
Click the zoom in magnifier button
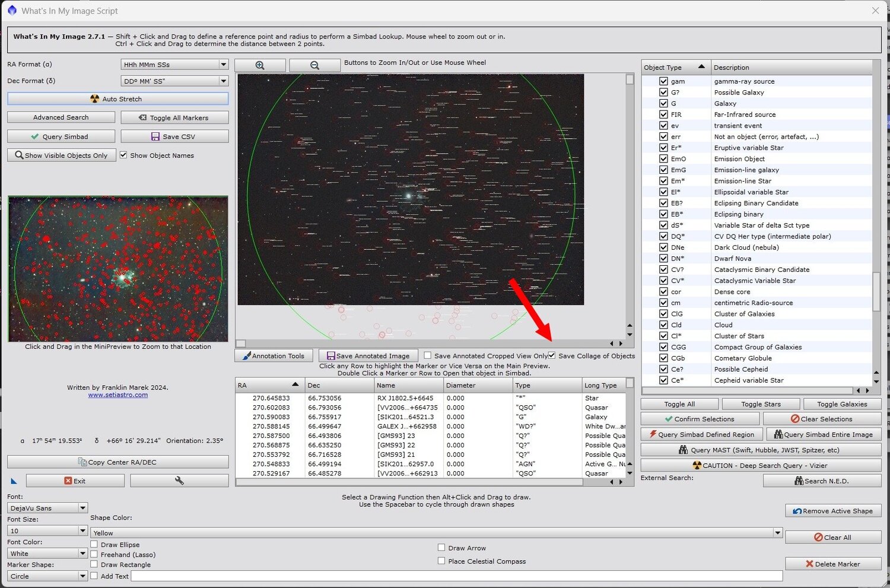tap(260, 65)
